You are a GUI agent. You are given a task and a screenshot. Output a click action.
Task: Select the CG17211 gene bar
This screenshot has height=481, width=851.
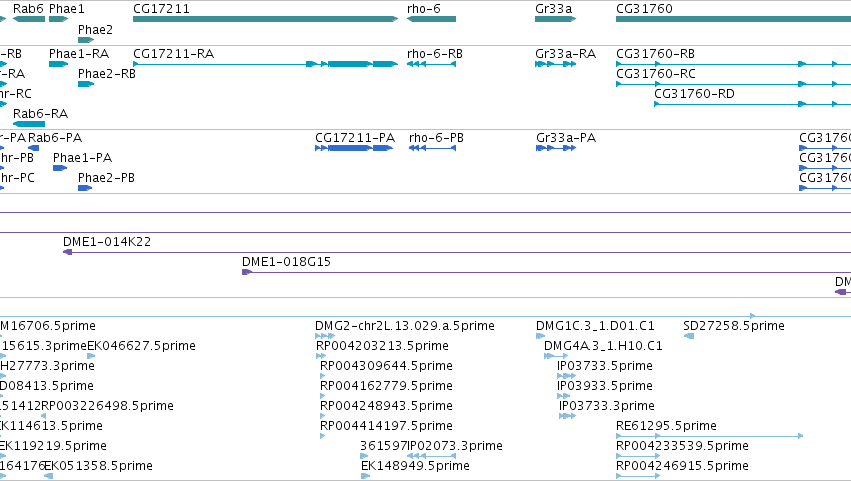265,19
